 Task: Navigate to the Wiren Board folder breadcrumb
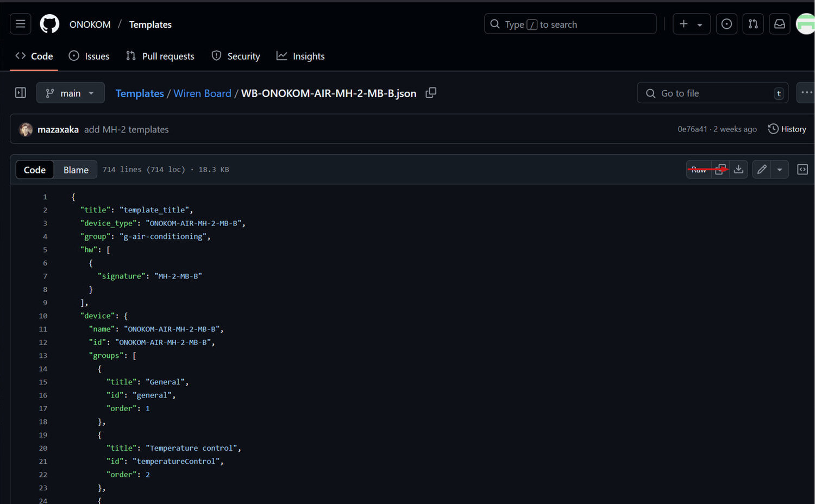point(203,93)
